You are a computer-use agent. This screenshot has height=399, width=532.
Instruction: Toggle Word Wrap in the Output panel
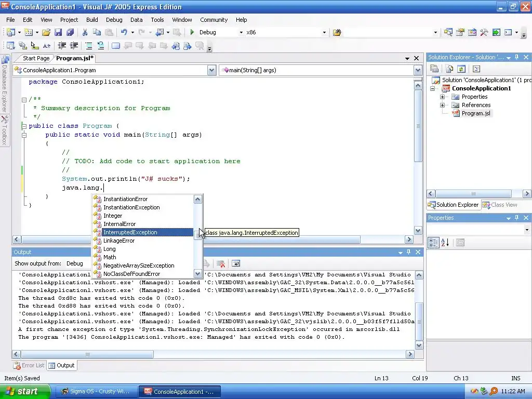(236, 263)
